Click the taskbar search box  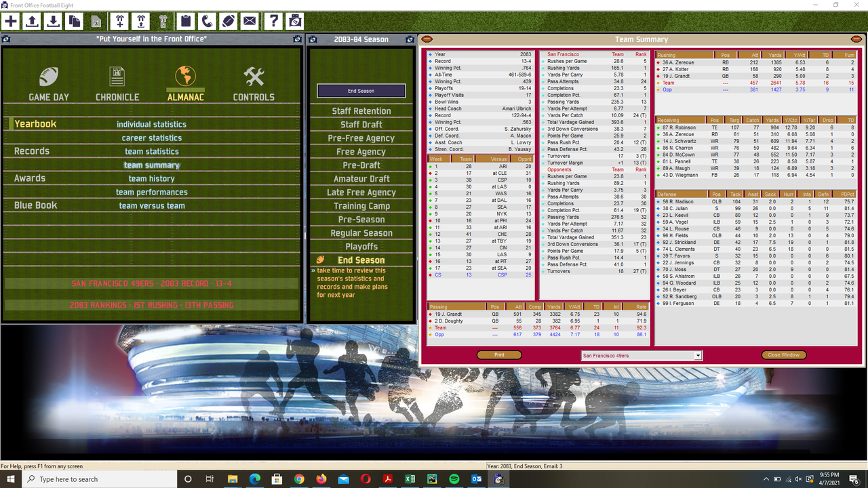(x=100, y=479)
